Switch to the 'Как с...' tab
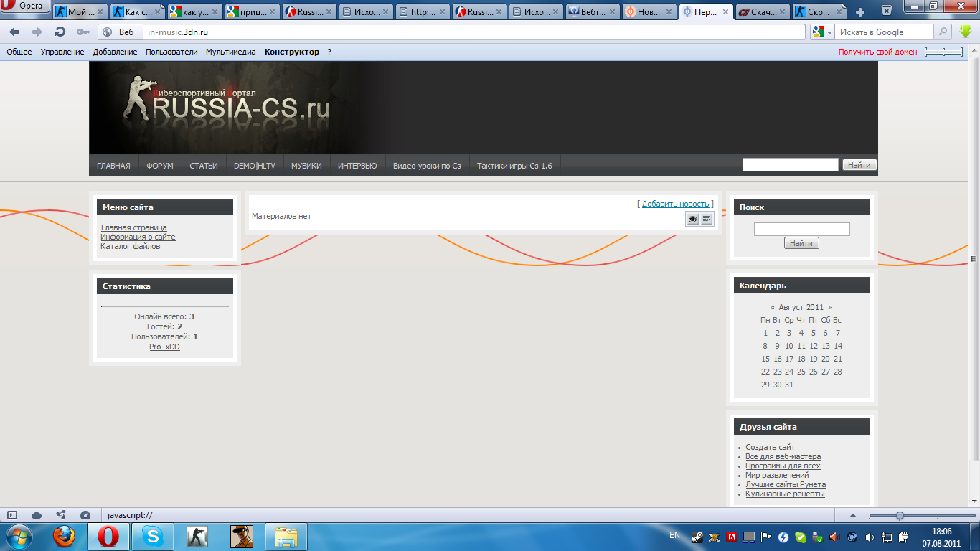 click(x=137, y=12)
